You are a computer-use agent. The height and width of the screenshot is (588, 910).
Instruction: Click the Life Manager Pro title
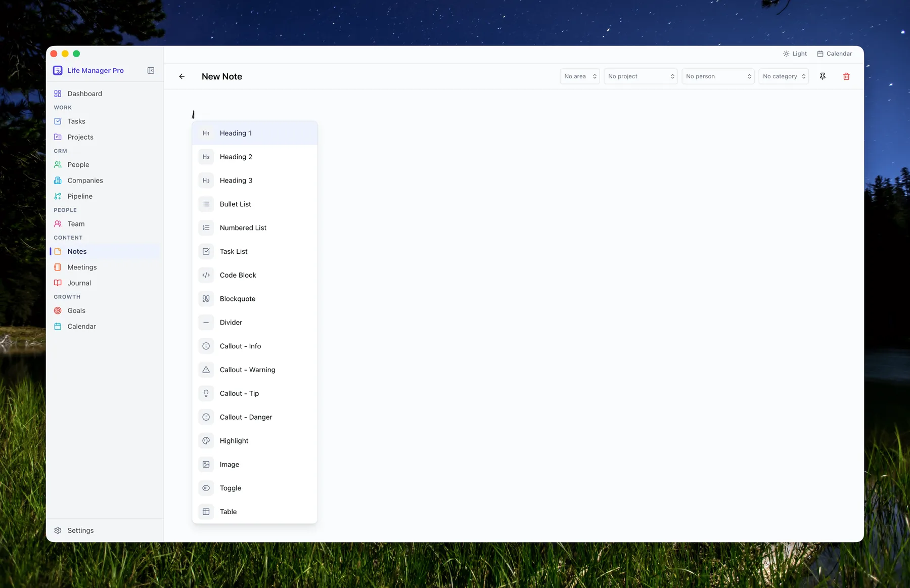[x=96, y=70]
